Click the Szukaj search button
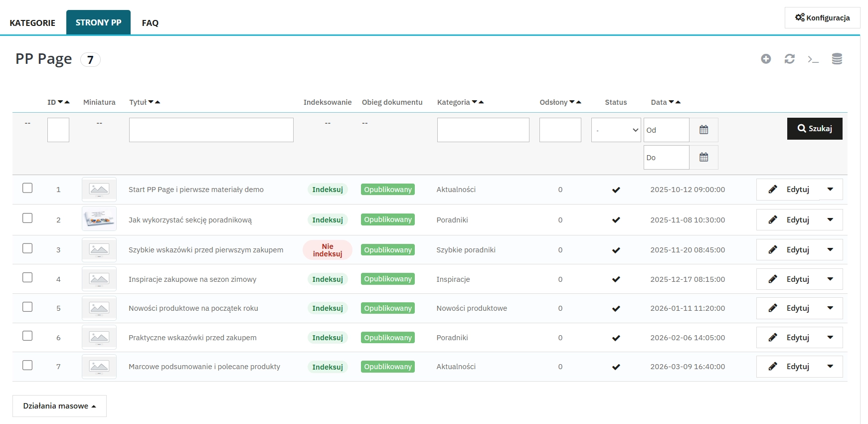The image size is (868, 424). [815, 129]
